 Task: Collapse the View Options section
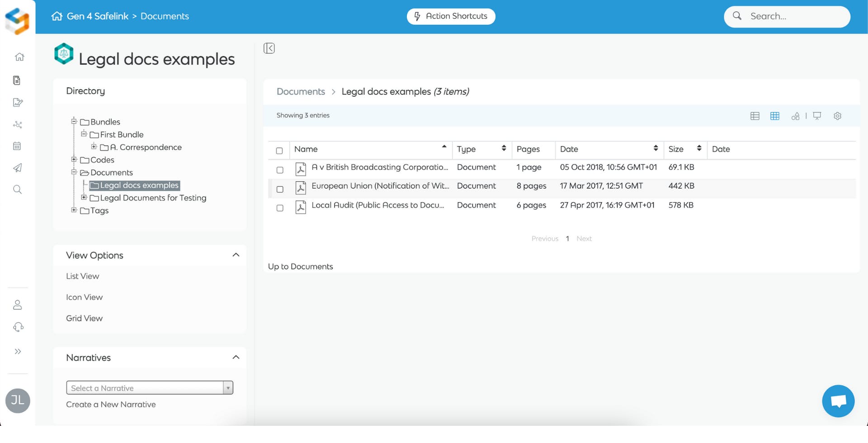tap(236, 255)
